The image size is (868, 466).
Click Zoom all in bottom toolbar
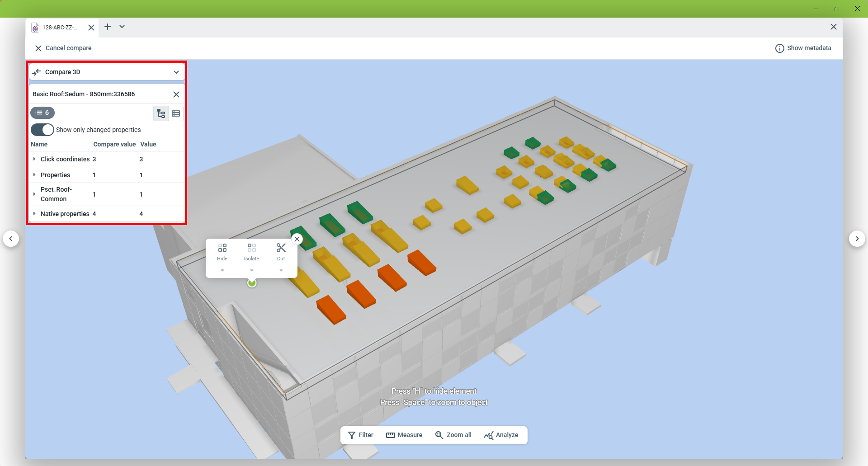point(453,435)
